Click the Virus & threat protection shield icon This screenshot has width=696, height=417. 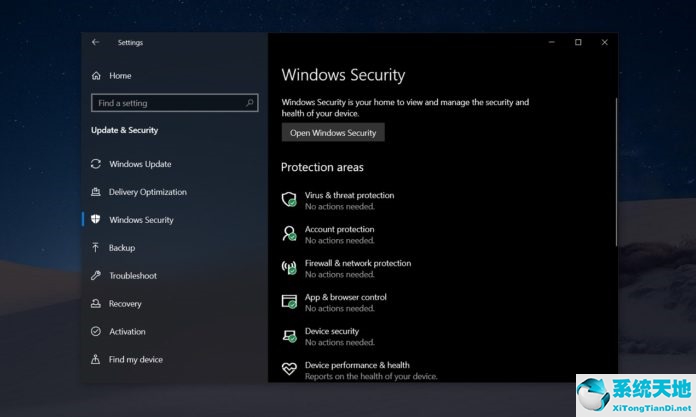point(289,200)
